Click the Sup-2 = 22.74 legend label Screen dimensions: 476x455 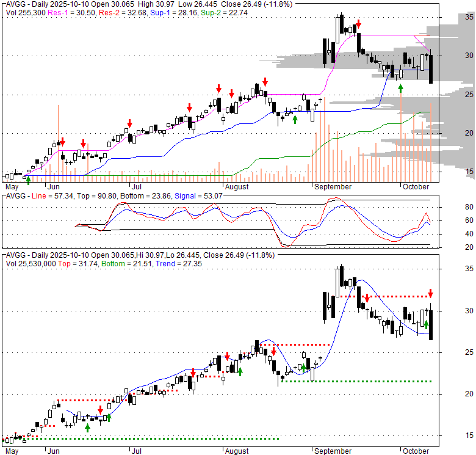coord(224,13)
